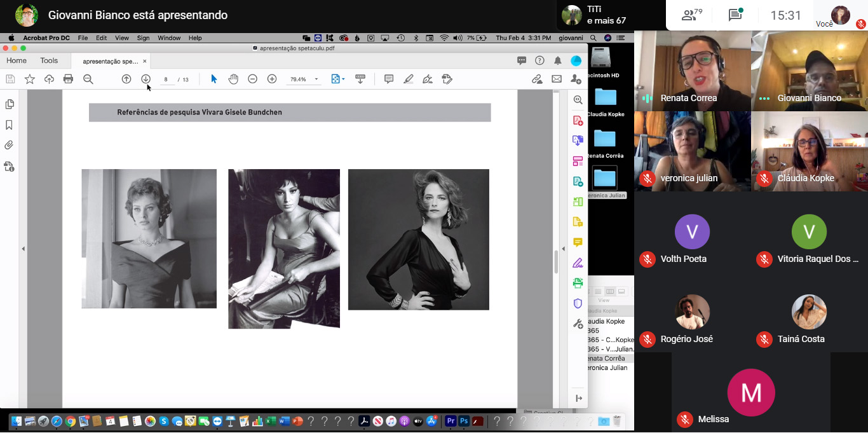Image resolution: width=868 pixels, height=433 pixels.
Task: Open the Attachments panel paperclip
Action: (9, 145)
